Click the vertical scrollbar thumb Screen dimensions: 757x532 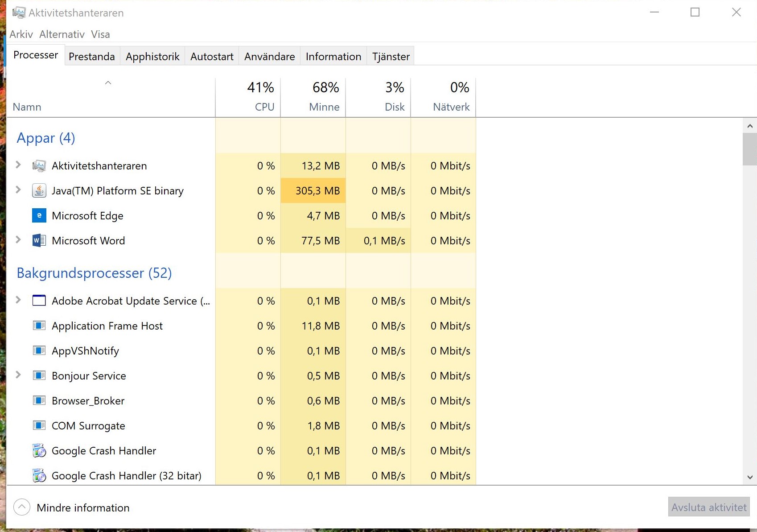[750, 149]
